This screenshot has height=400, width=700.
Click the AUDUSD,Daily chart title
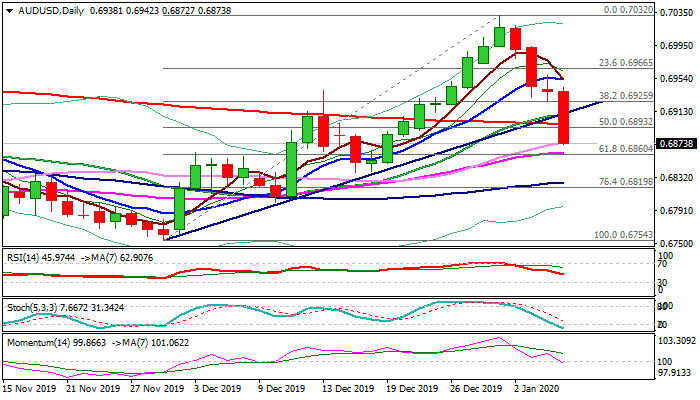(x=51, y=11)
